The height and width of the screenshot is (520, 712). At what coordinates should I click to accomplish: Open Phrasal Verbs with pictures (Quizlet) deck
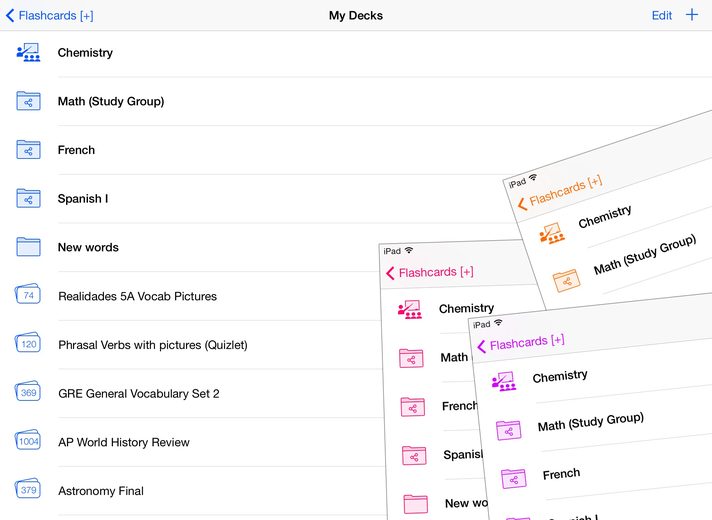(153, 345)
